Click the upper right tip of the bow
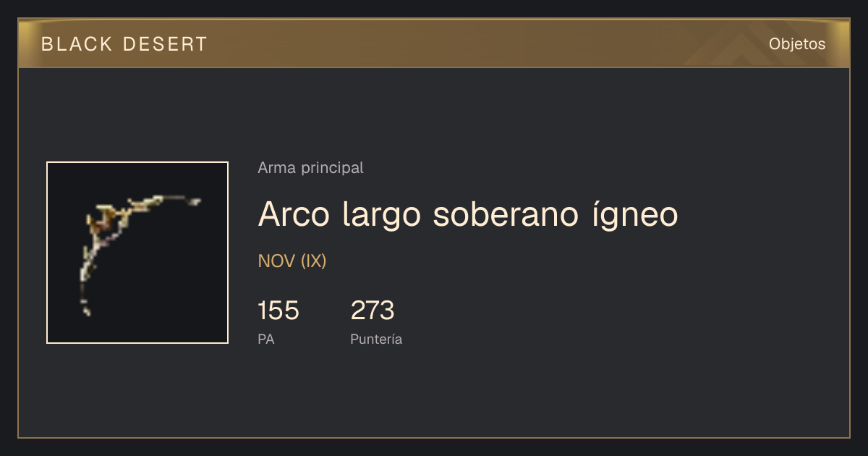The image size is (868, 456). 194,201
